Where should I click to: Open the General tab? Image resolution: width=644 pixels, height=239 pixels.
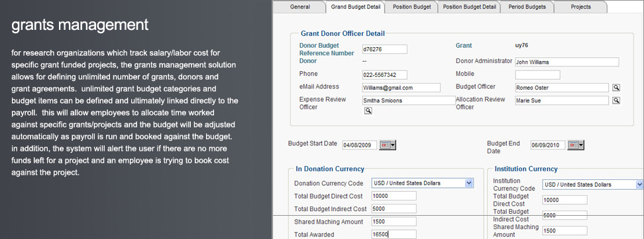click(x=300, y=7)
